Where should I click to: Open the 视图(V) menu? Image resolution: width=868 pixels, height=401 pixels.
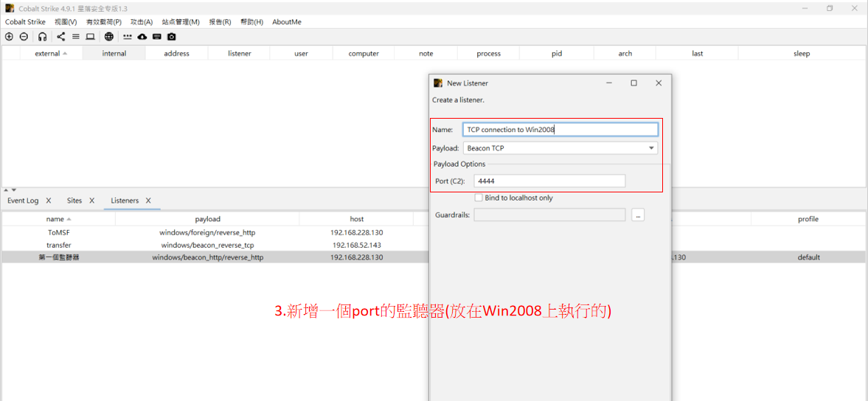66,22
